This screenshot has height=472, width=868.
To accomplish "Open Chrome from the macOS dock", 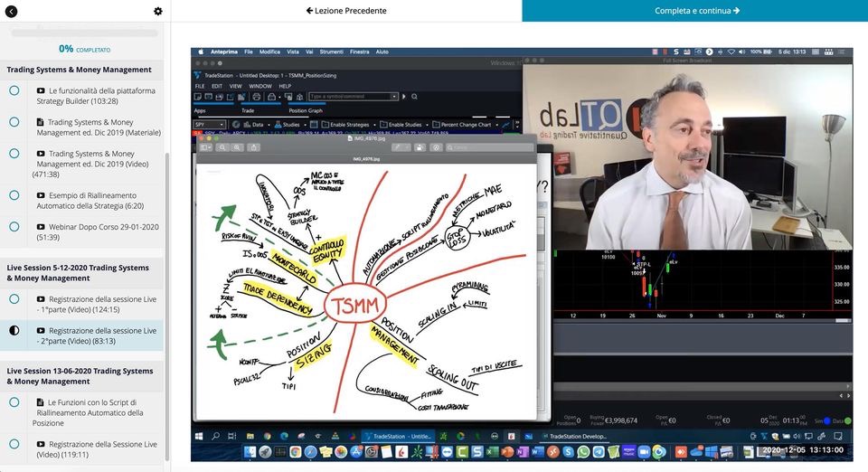I will pos(295,452).
